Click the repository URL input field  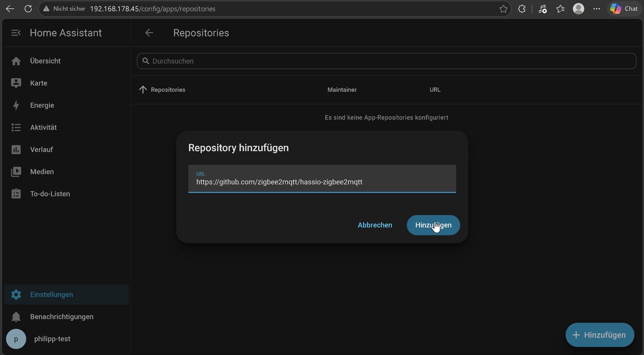(322, 179)
